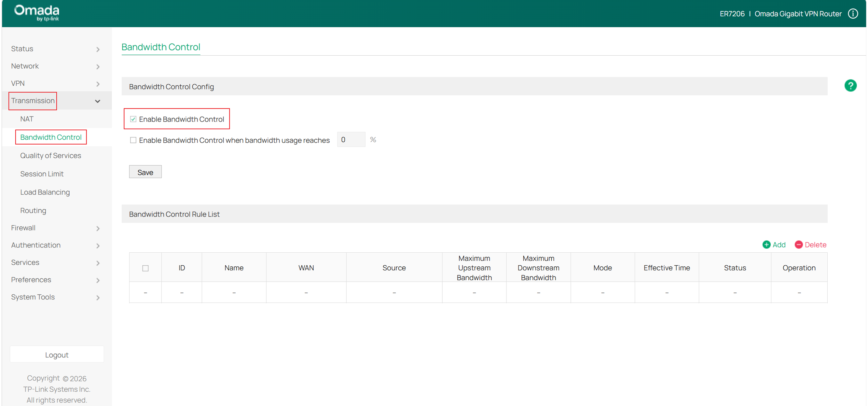Open the NAT settings page

coord(27,119)
